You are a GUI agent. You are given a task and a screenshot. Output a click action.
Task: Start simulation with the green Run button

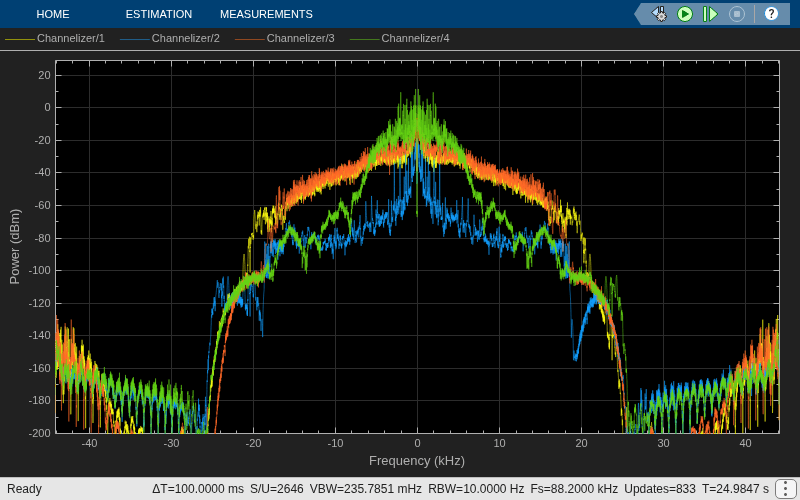coord(685,14)
